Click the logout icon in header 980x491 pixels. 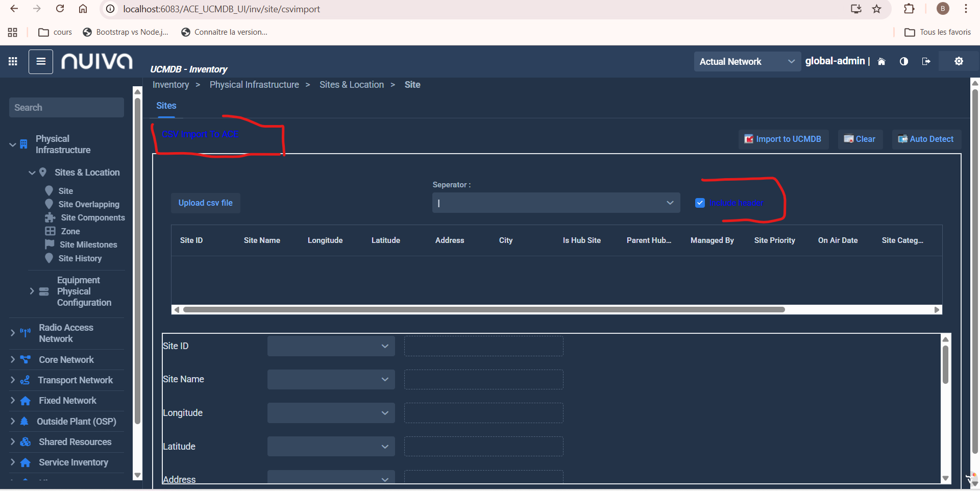point(926,62)
